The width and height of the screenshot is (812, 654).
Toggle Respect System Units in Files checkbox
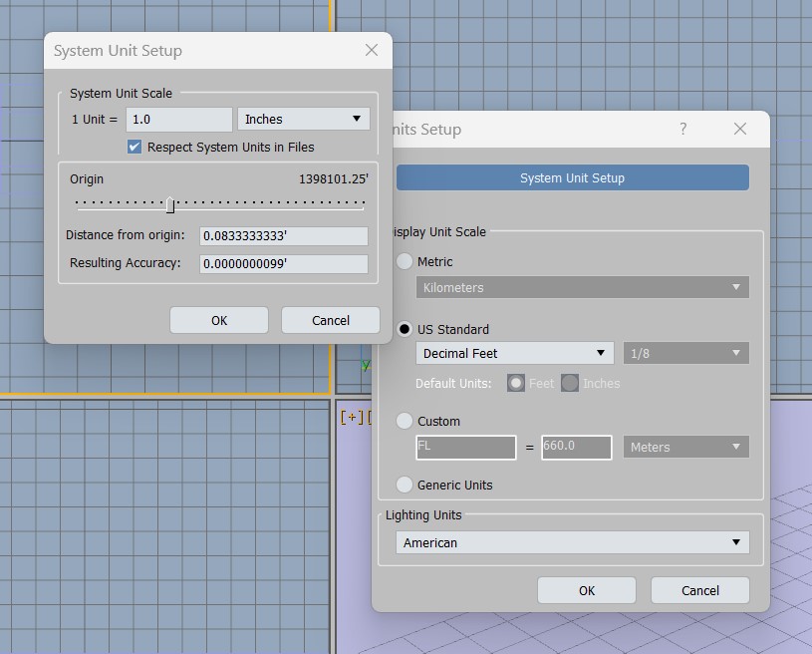[x=135, y=148]
